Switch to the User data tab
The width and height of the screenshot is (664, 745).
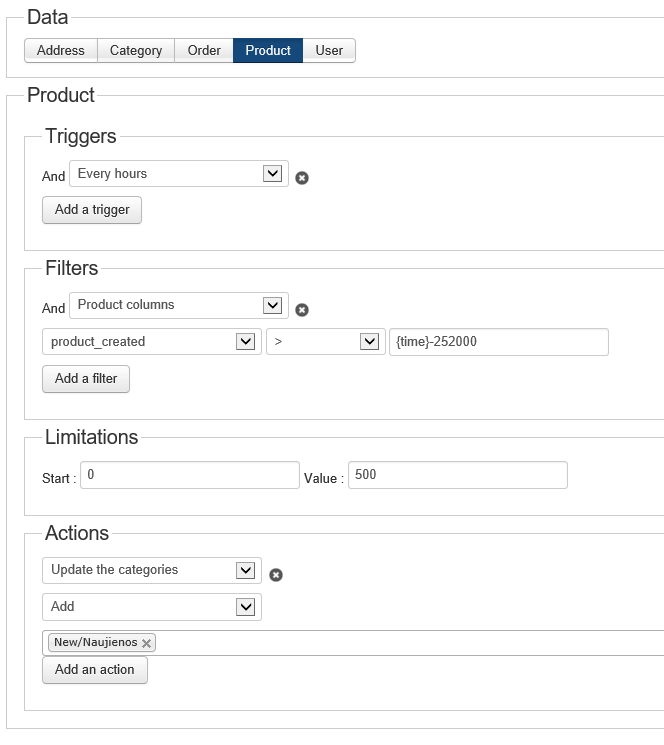click(x=329, y=50)
